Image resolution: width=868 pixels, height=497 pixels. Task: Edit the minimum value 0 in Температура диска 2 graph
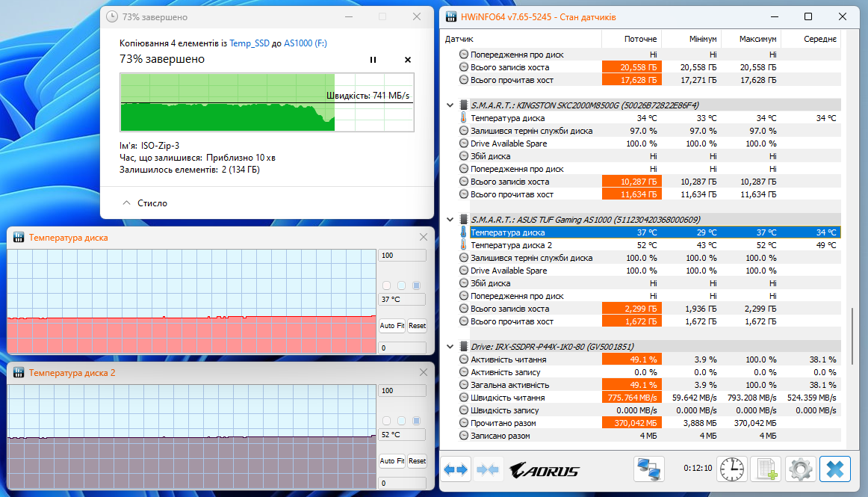(x=402, y=483)
